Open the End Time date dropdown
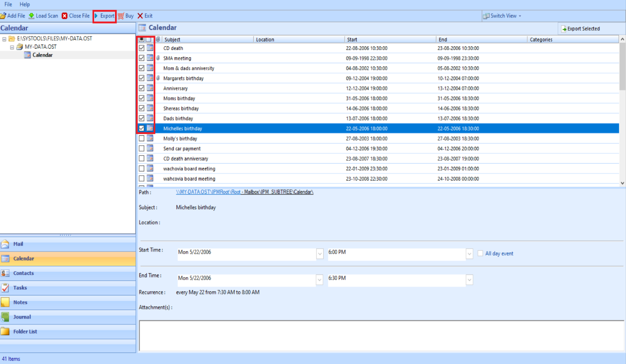626x364 pixels. click(x=320, y=280)
